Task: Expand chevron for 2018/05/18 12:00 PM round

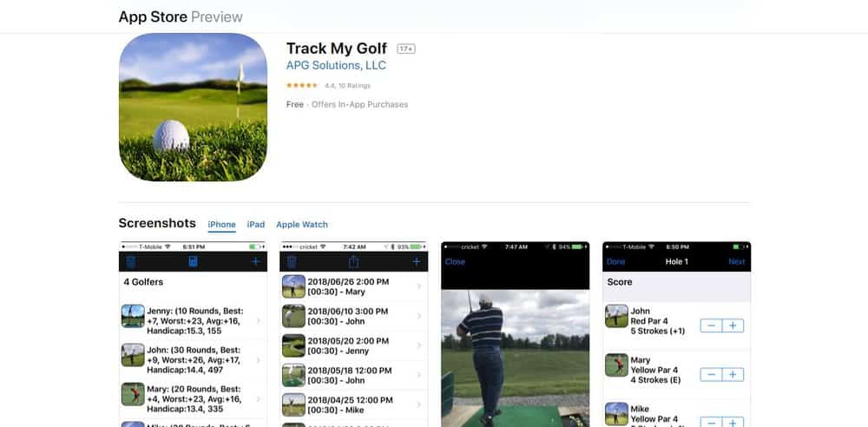Action: click(x=419, y=376)
